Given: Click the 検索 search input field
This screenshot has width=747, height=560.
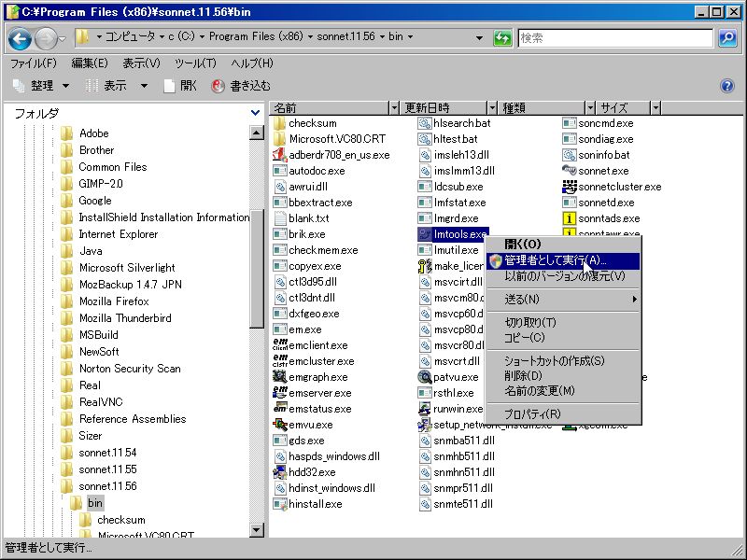Looking at the screenshot, I should 615,37.
